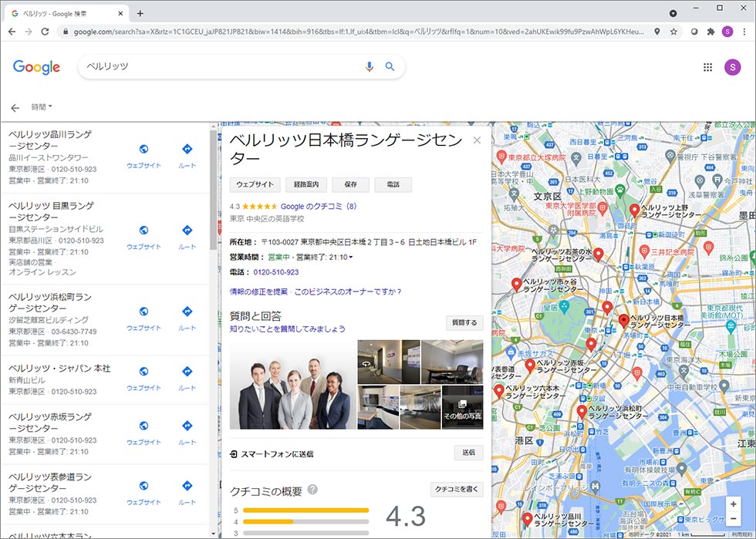Click the 経路案内 button
The width and height of the screenshot is (756, 539).
(x=306, y=184)
